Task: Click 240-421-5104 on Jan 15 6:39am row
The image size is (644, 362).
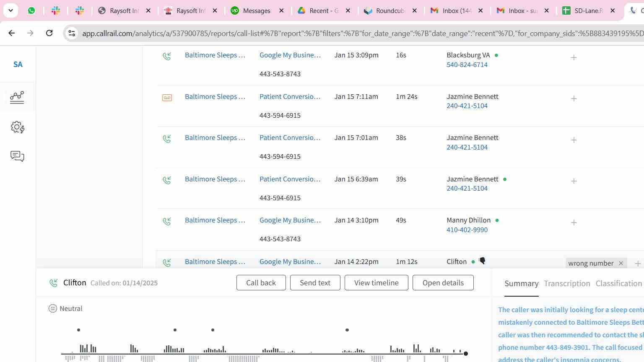Action: point(467,188)
